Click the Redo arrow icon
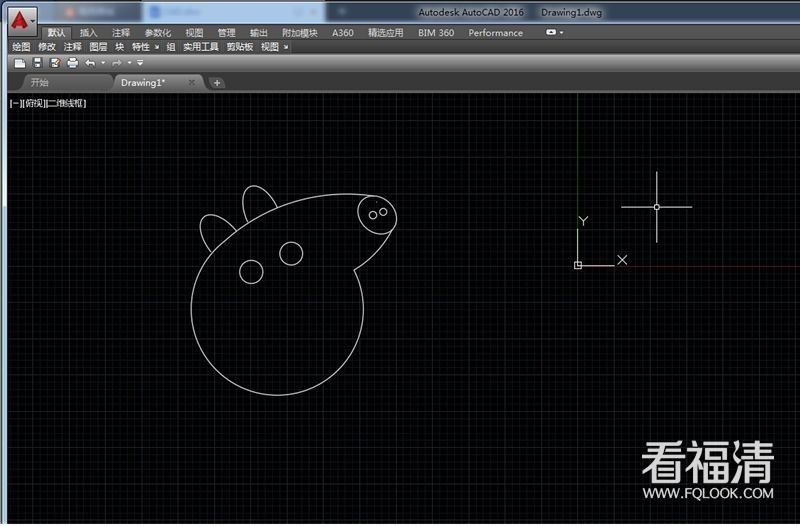This screenshot has width=800, height=526. [x=117, y=63]
